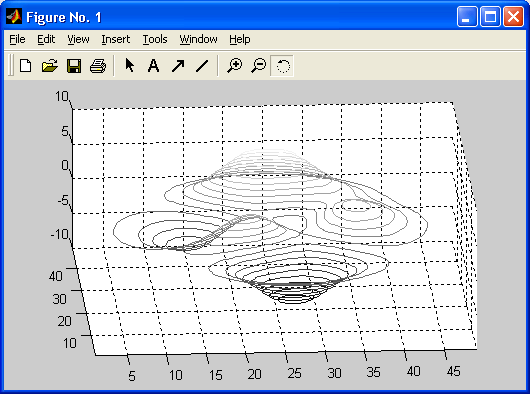Pick the Insert Arrow tool
Image resolution: width=530 pixels, height=394 pixels.
coord(178,66)
